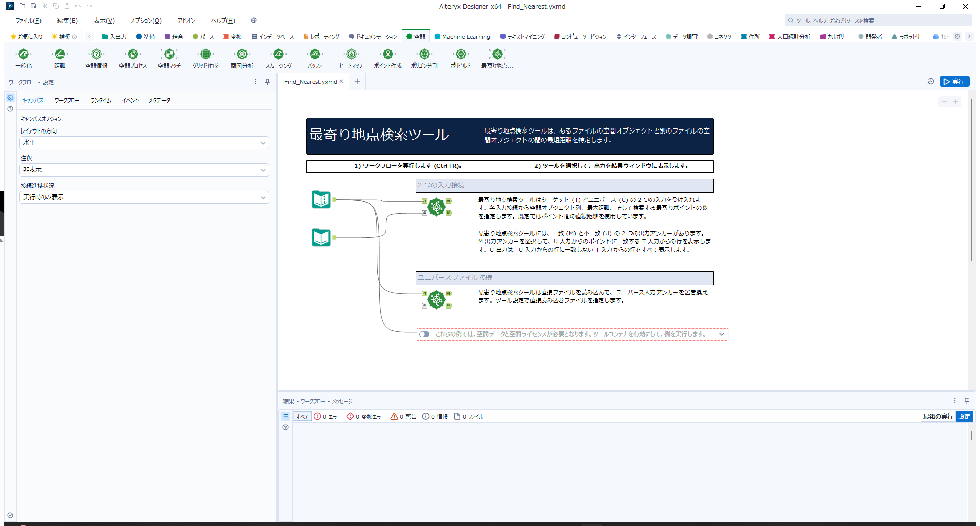Open the ファイル(F) menu
The image size is (980, 526).
[28, 21]
